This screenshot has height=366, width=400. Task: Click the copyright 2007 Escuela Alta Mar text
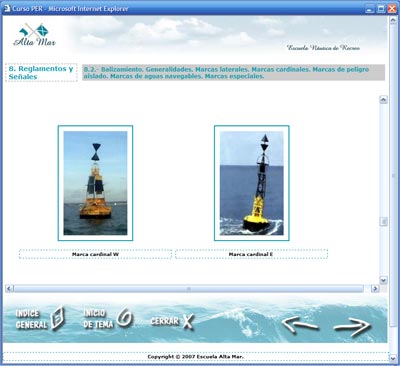(196, 357)
